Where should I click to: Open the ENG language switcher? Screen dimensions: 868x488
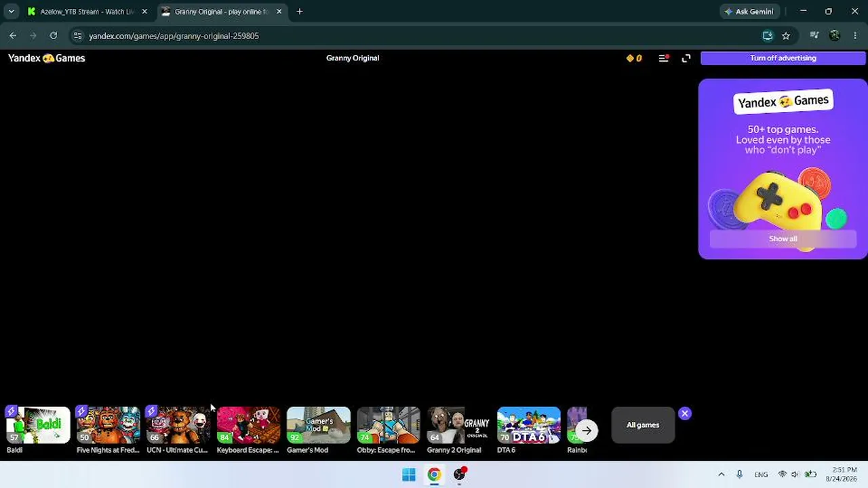click(761, 474)
